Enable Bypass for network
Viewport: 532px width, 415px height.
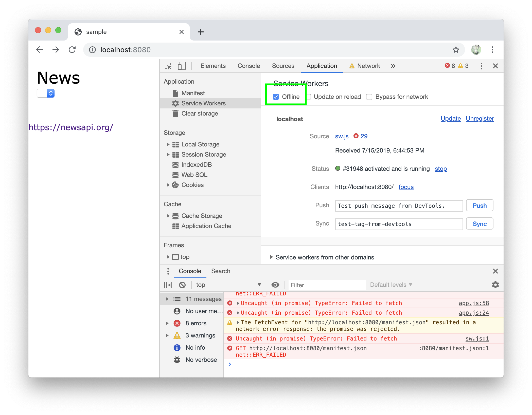[x=369, y=97]
